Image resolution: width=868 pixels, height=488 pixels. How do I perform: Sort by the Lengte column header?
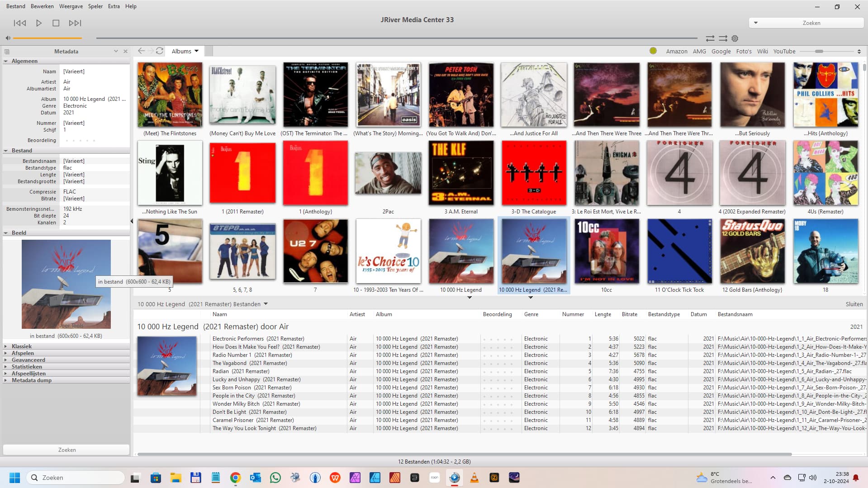point(602,314)
